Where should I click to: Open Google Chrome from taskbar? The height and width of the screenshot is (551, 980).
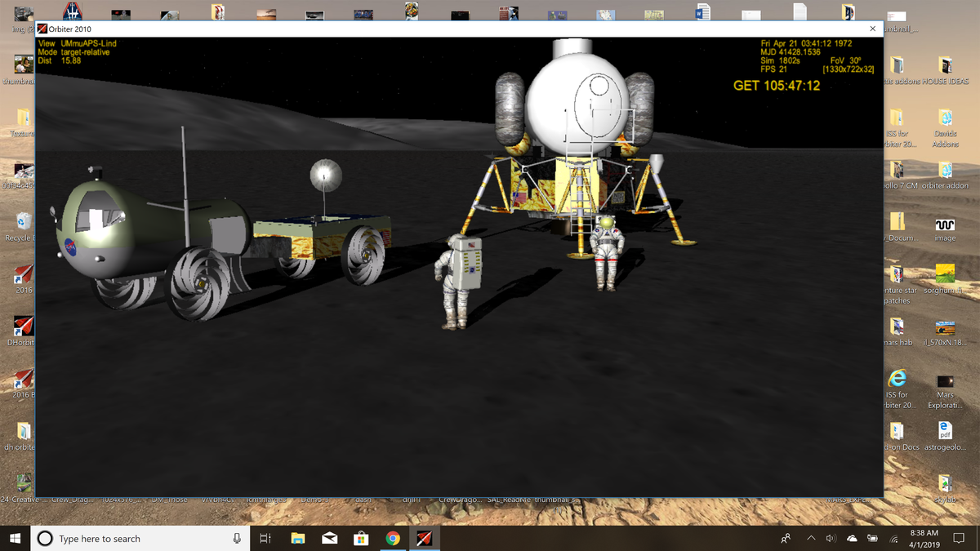393,538
